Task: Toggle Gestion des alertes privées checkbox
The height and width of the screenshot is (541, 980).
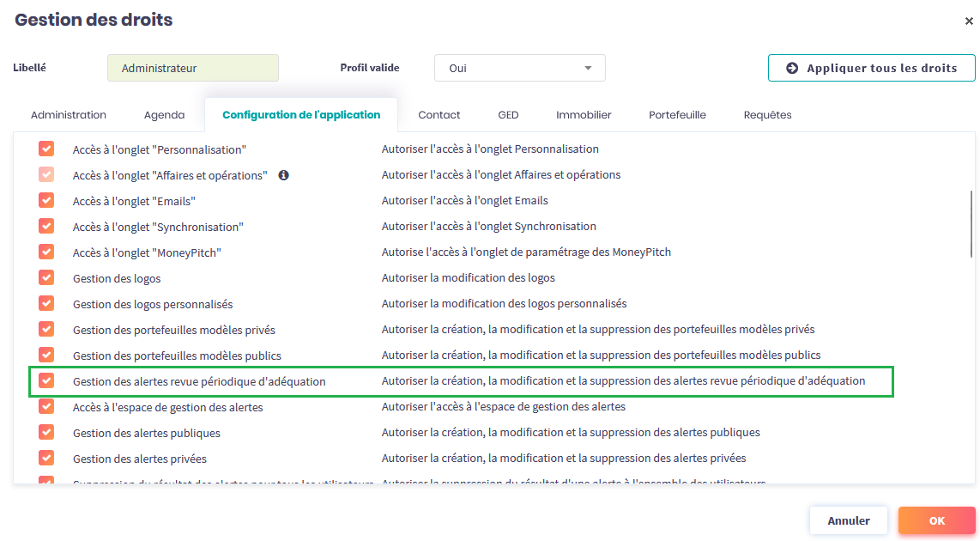Action: point(46,458)
